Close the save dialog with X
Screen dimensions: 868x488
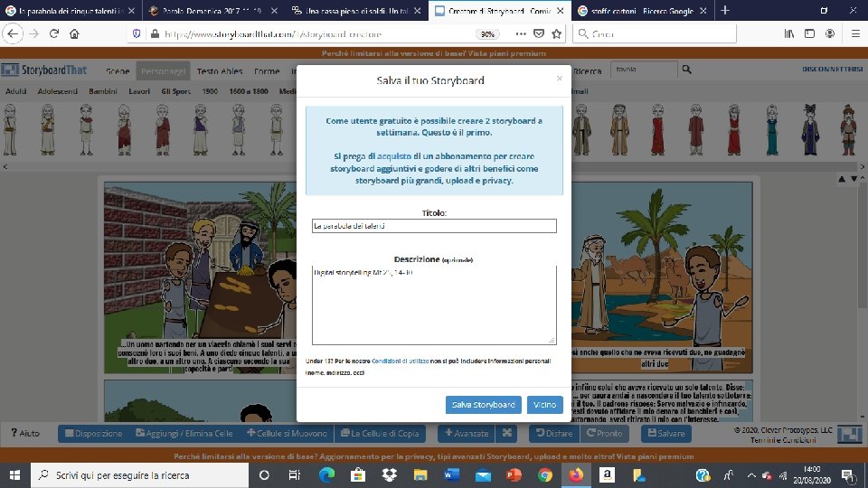559,79
